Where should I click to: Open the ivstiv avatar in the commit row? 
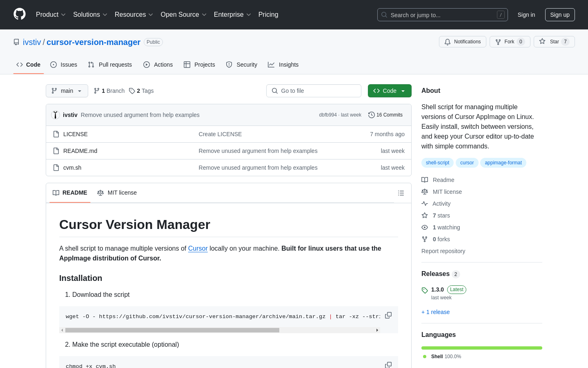(x=56, y=115)
